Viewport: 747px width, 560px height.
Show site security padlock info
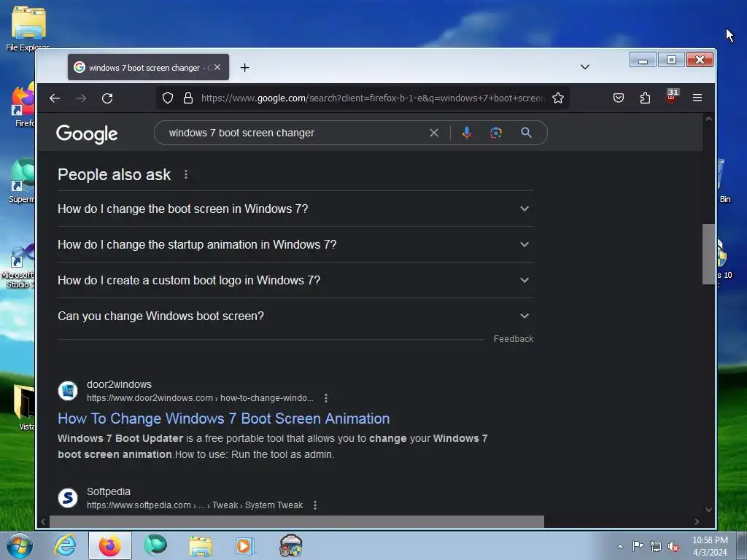pos(188,98)
